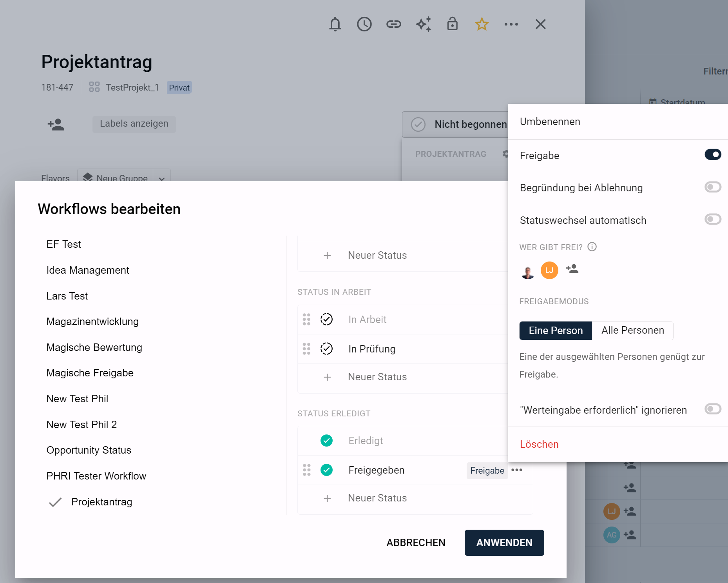
Task: Click add person icon under Projektantrag title
Action: point(56,124)
